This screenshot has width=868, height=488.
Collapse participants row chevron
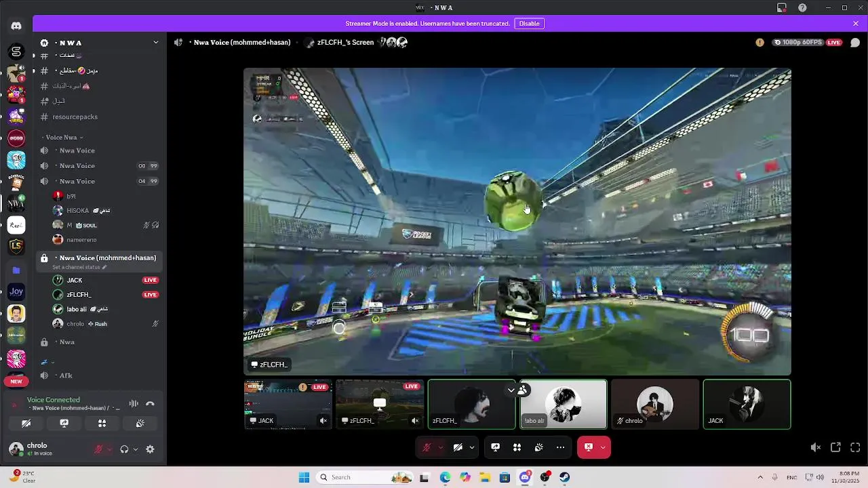(511, 390)
